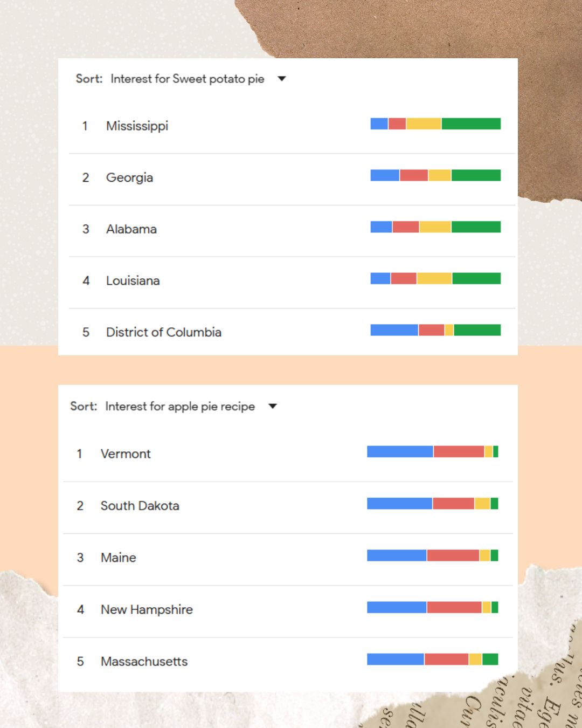Open the Georgia region entry
This screenshot has width=582, height=728.
[x=129, y=177]
